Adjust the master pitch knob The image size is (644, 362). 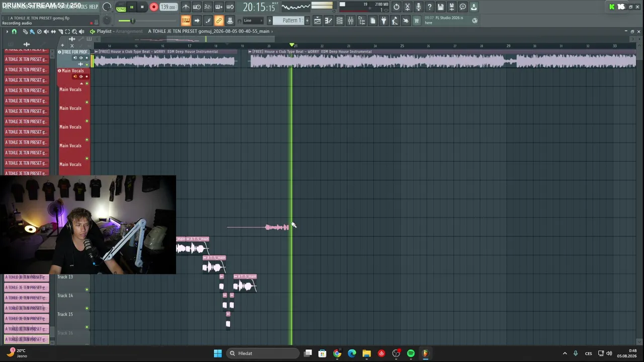[x=107, y=21]
